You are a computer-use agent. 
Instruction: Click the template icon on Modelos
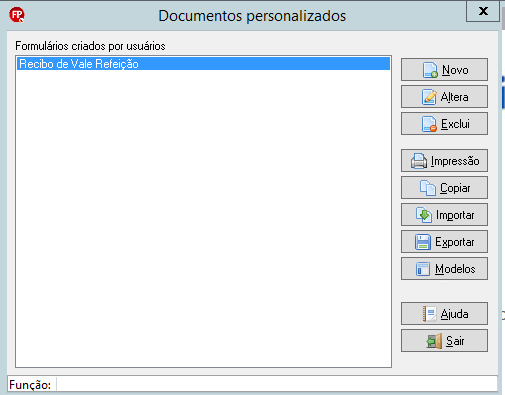click(x=423, y=269)
